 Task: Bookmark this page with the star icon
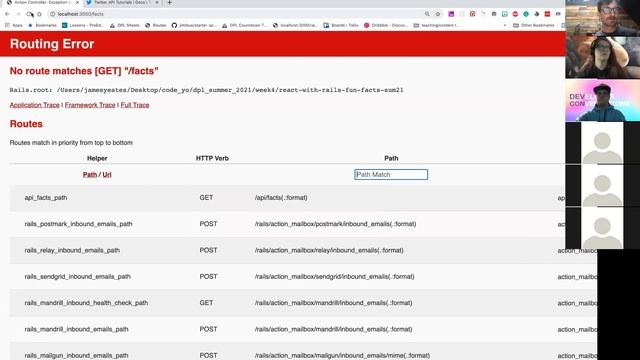coord(438,14)
